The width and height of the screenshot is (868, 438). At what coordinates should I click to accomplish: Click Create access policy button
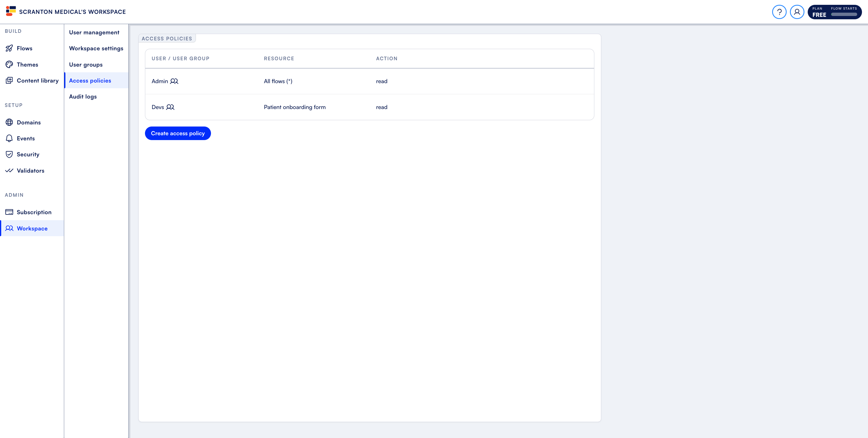pyautogui.click(x=178, y=133)
